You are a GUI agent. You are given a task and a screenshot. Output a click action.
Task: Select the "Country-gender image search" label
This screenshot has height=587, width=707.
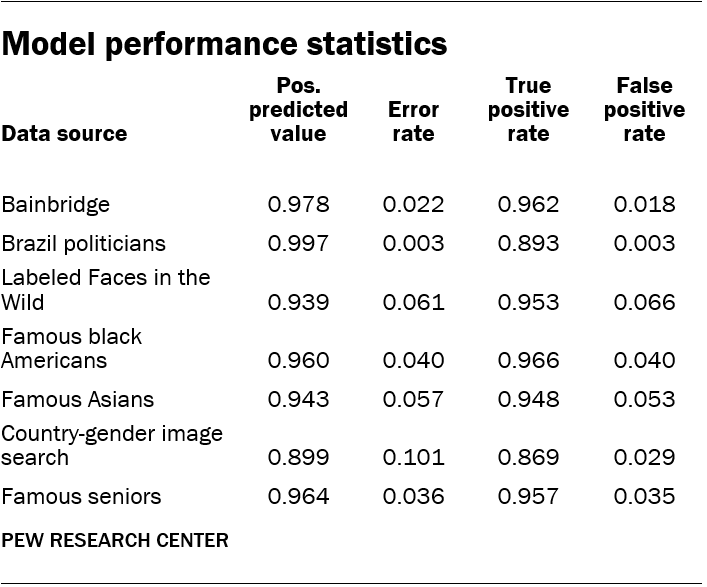(x=112, y=445)
